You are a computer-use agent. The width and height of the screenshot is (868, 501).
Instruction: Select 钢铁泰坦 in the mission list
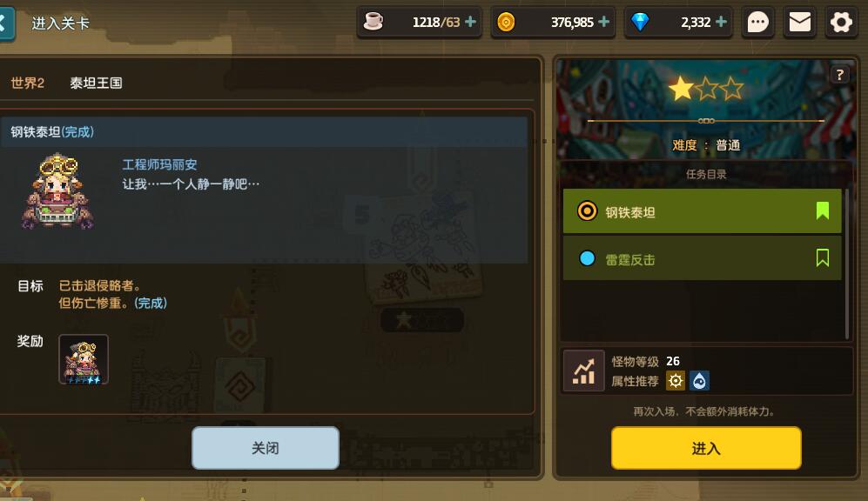[x=702, y=210]
